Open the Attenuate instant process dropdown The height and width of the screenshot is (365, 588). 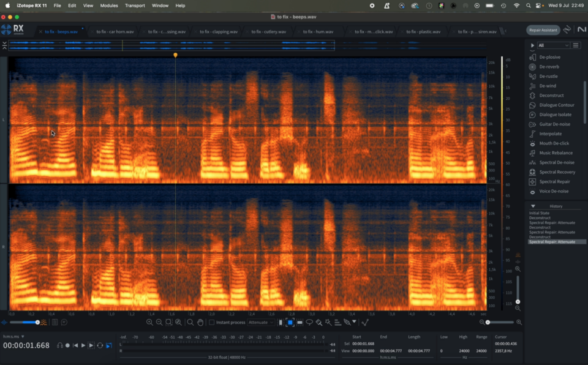(x=261, y=322)
